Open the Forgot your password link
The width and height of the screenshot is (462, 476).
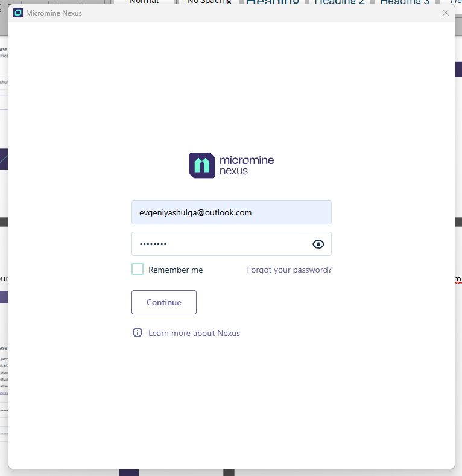(289, 270)
